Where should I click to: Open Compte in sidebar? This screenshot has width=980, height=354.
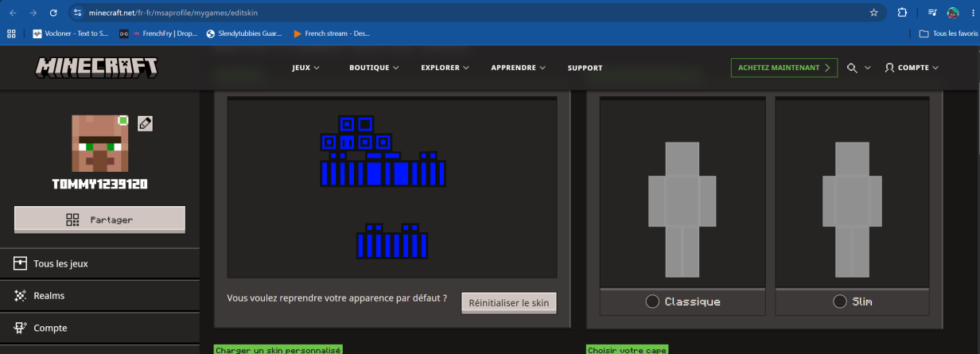[x=99, y=328]
